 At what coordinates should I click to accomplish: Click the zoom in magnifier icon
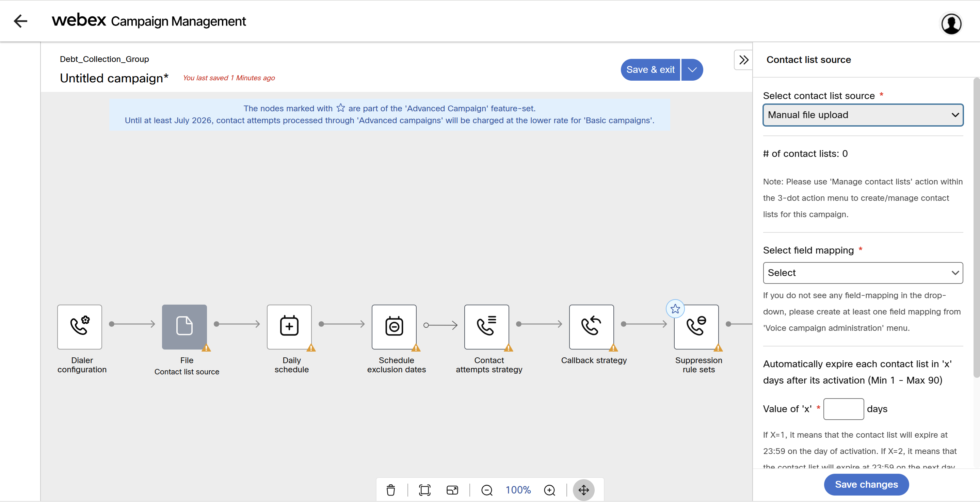pyautogui.click(x=549, y=490)
